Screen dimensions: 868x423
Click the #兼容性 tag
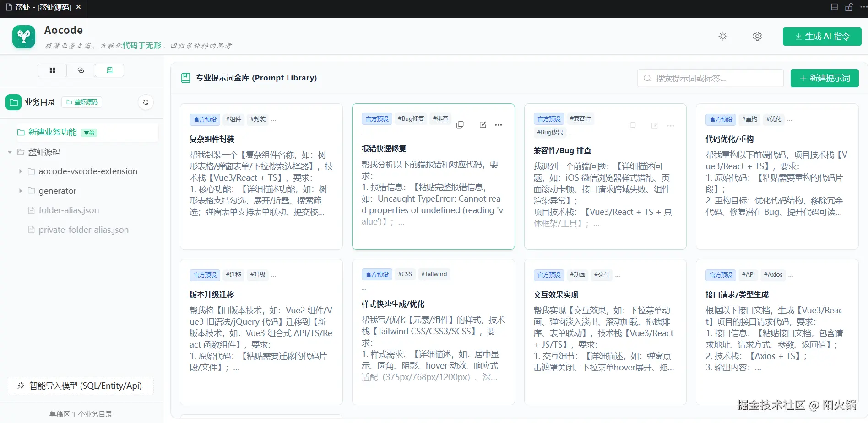[x=580, y=119]
